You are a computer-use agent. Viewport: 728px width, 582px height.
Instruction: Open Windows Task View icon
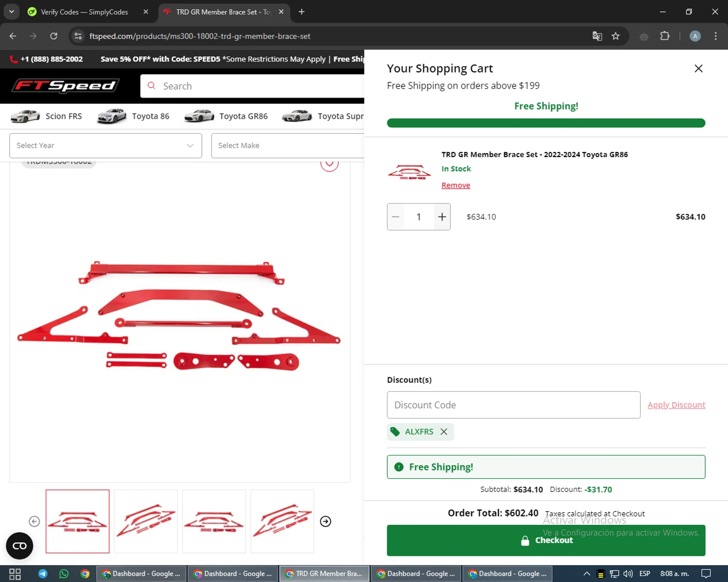[x=15, y=574]
